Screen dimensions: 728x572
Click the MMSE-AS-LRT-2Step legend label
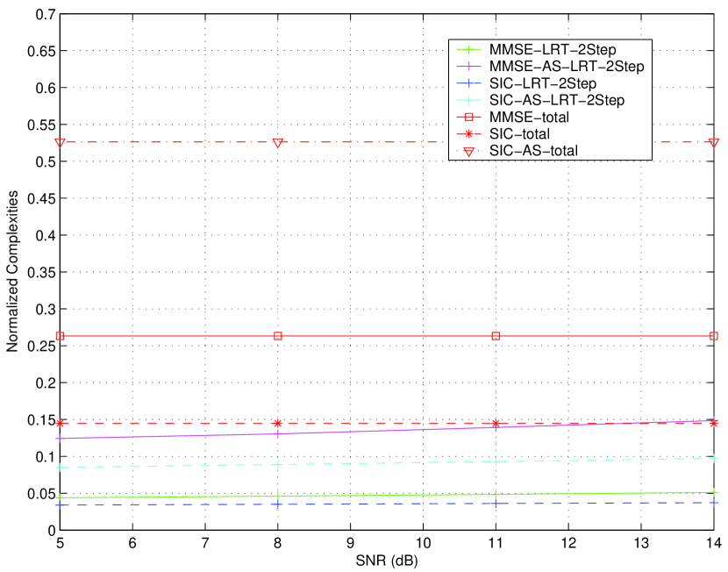pos(567,67)
